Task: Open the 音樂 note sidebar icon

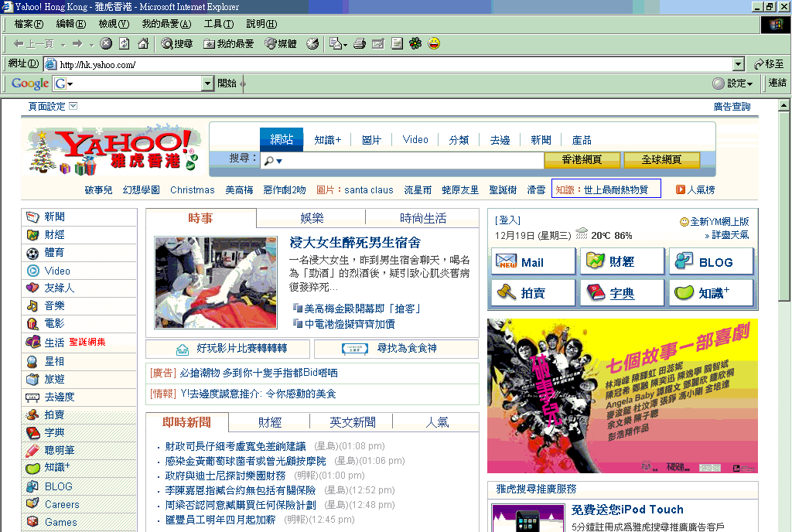Action: pos(32,306)
